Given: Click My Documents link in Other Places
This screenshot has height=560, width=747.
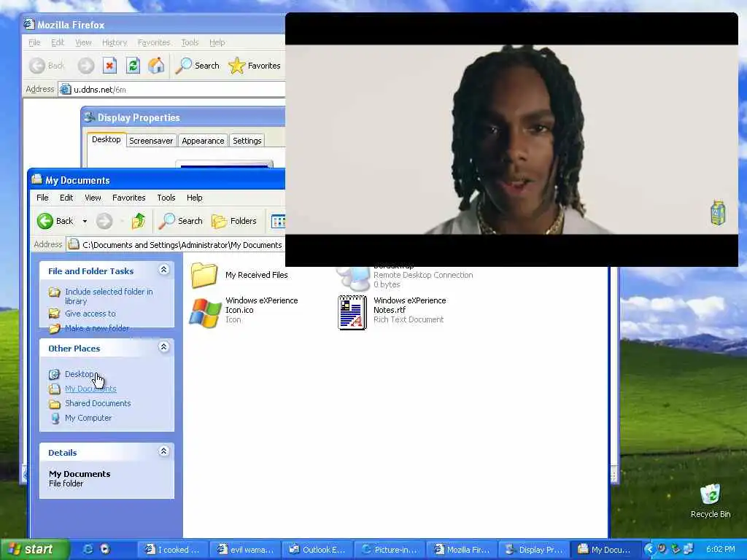Looking at the screenshot, I should (x=90, y=389).
